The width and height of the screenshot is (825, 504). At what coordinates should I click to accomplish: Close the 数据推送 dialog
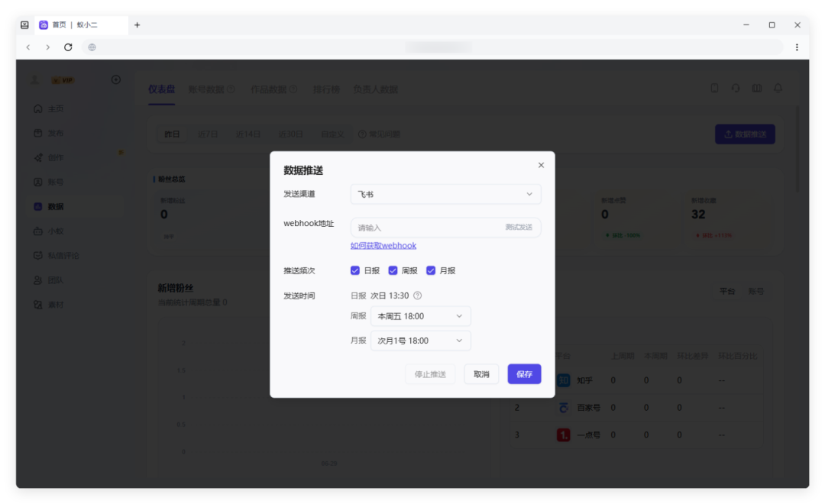click(541, 165)
